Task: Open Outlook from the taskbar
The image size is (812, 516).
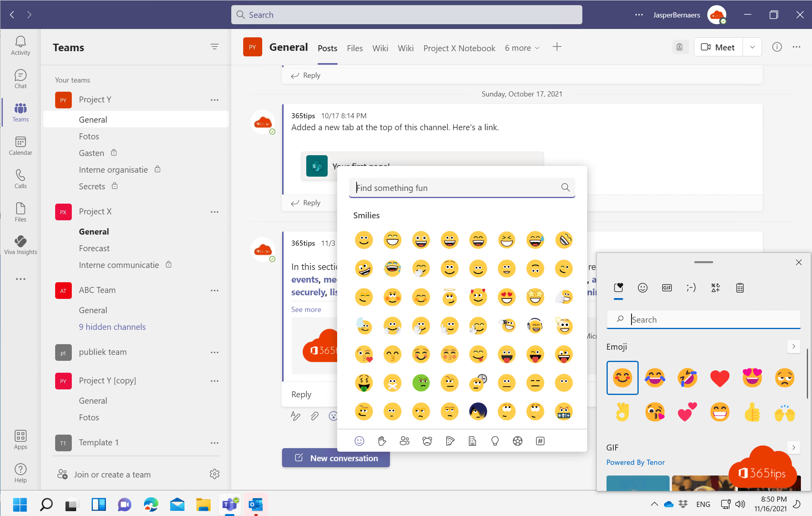Action: 255,504
